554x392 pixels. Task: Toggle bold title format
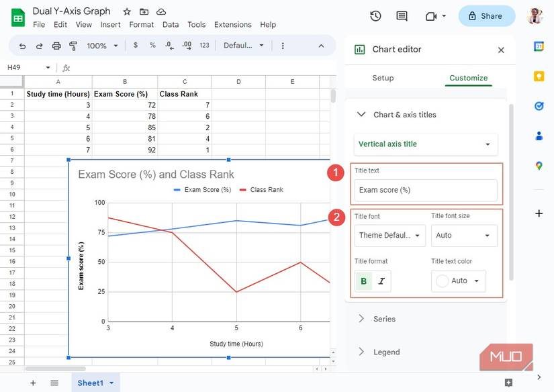(x=364, y=281)
